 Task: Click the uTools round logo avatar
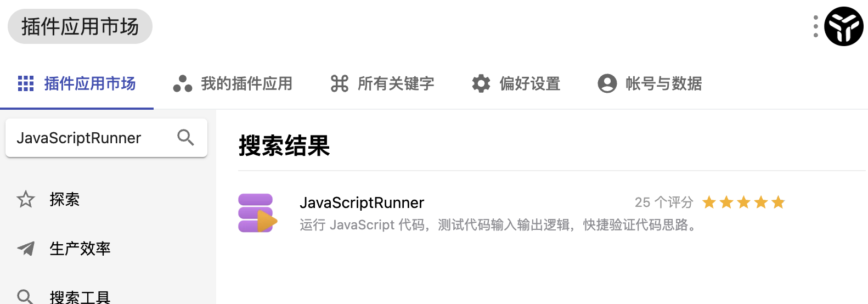(844, 26)
